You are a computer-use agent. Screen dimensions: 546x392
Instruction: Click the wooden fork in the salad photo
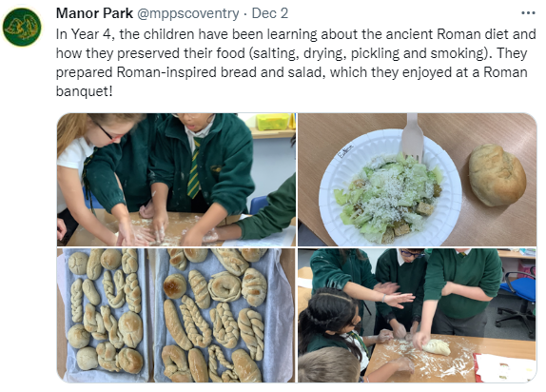(412, 137)
